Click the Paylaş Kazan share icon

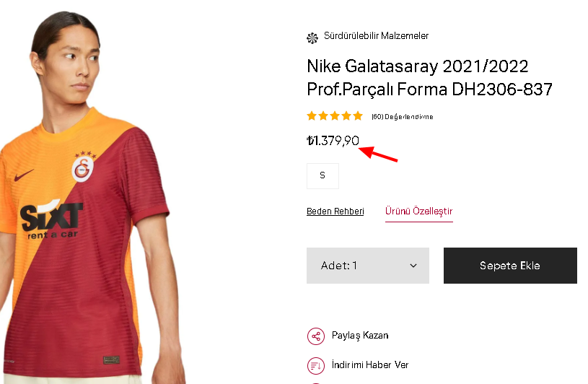click(x=315, y=336)
